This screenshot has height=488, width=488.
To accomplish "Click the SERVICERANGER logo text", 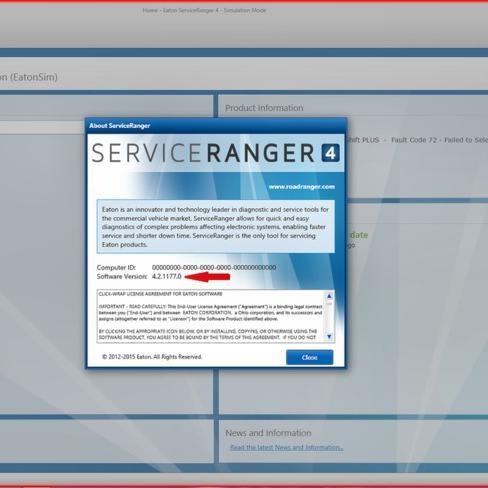I will [203, 153].
